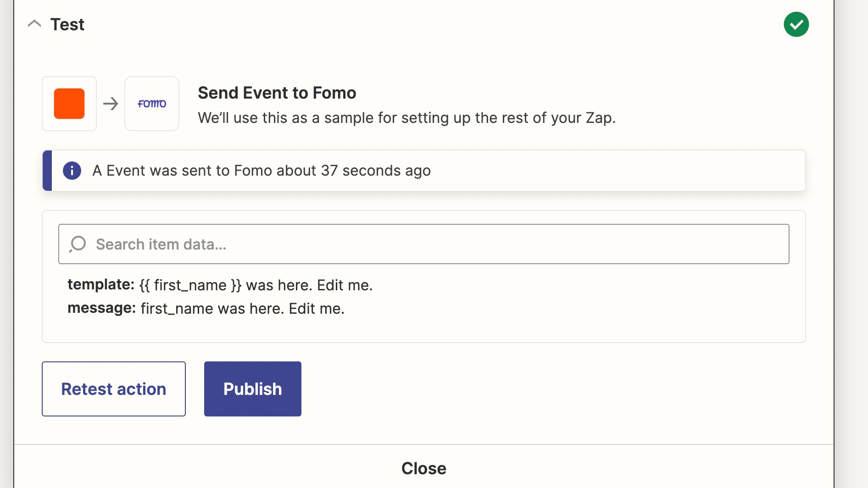
Task: Click the sample description subtitle text
Action: pyautogui.click(x=406, y=118)
